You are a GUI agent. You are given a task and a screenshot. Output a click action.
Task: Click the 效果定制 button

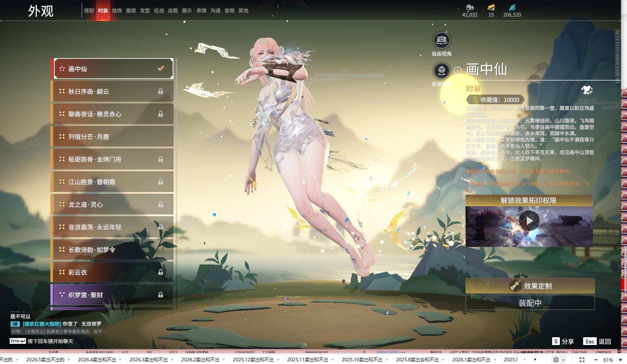point(530,286)
